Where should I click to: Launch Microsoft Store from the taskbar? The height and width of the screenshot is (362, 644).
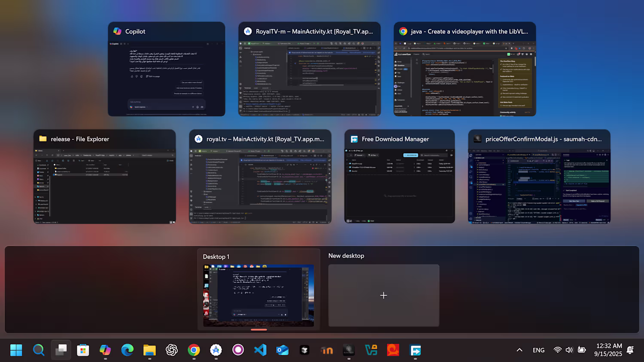pos(83,350)
